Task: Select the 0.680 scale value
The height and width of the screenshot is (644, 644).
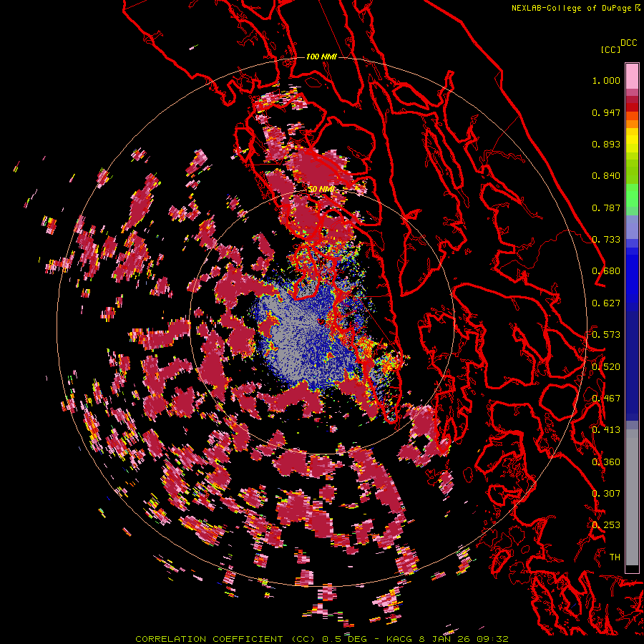Action: (606, 271)
